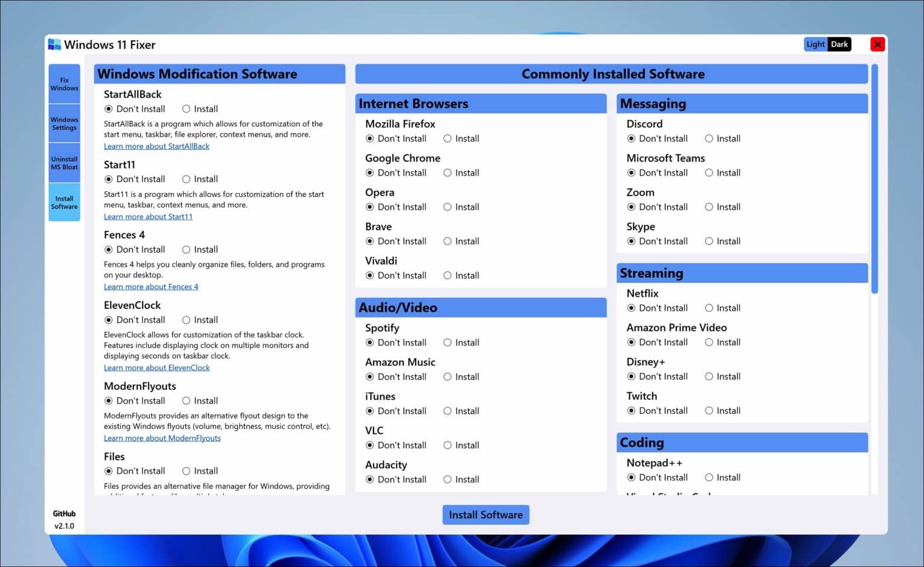The height and width of the screenshot is (567, 924).
Task: Enable Install for Google Chrome
Action: pyautogui.click(x=448, y=173)
